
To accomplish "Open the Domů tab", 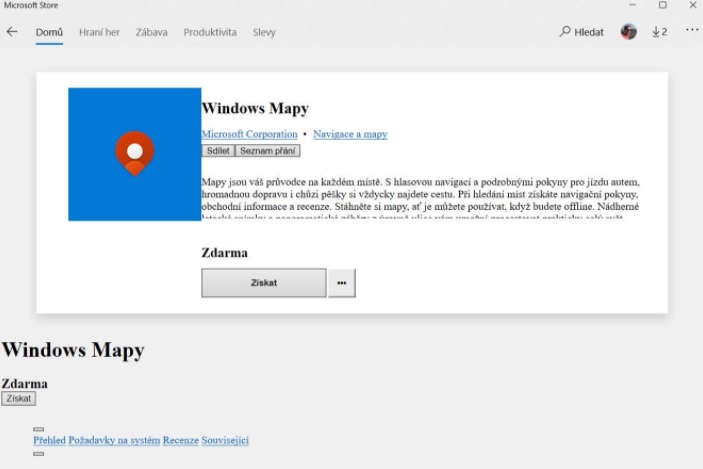I will click(49, 32).
